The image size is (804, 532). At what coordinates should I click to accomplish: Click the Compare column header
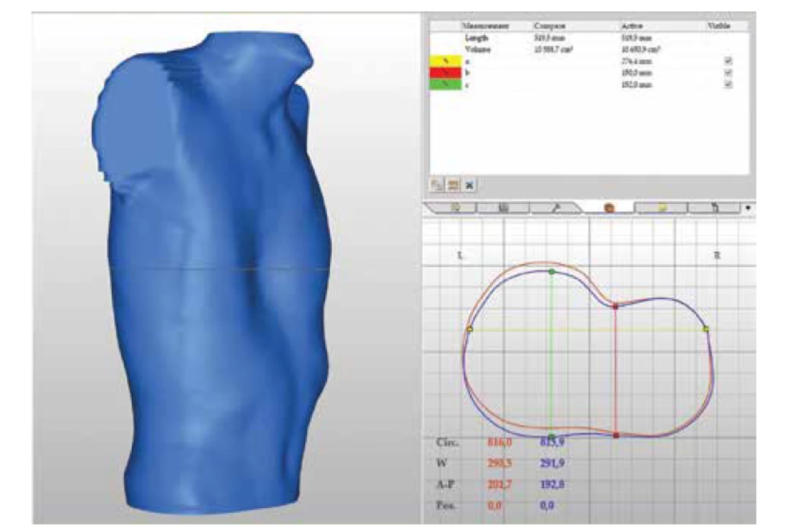(x=549, y=25)
